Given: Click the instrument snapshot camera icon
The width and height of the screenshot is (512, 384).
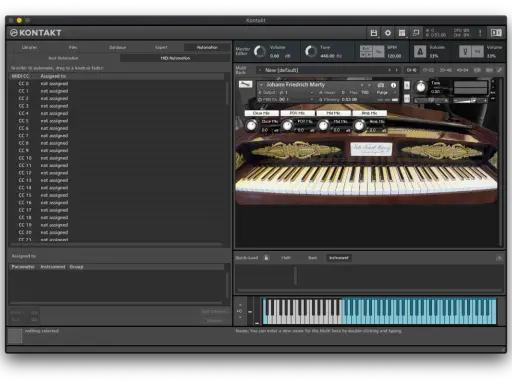Looking at the screenshot, I should click(x=381, y=85).
